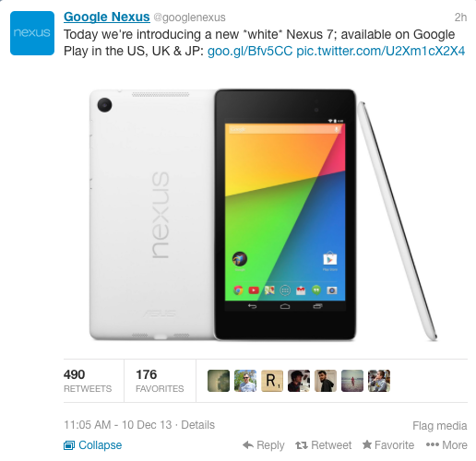Viewport: 476px width, 461px height.
Task: Collapse the expanded tweet
Action: point(93,445)
